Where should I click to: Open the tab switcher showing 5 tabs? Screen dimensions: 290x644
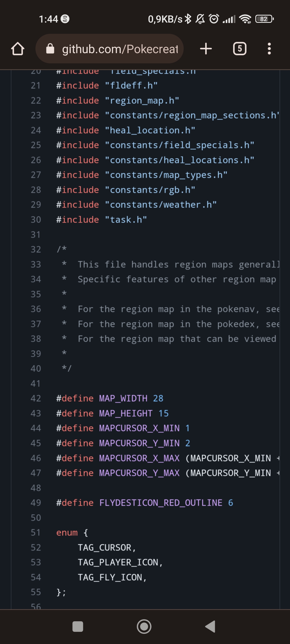point(240,49)
